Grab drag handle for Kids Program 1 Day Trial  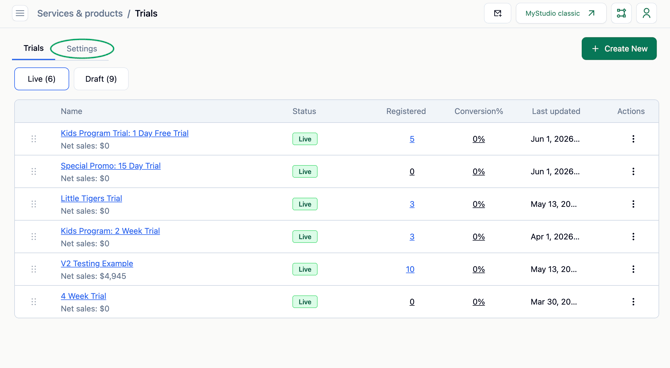34,139
